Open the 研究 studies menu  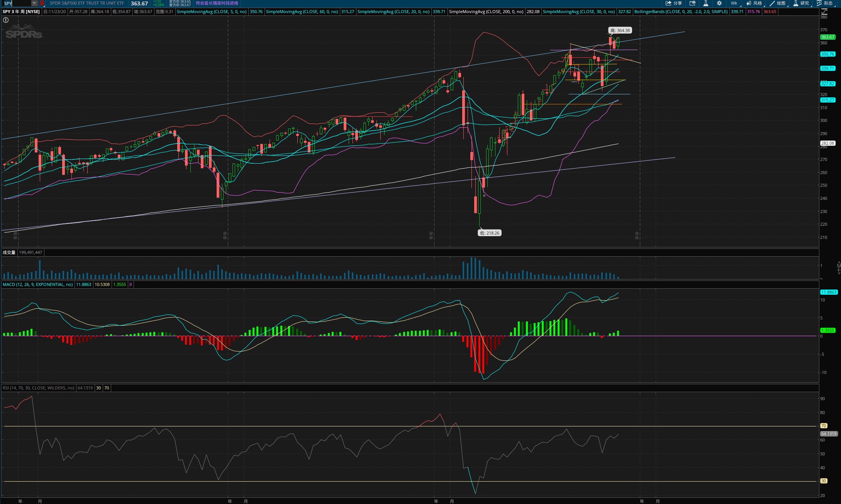tap(801, 3)
